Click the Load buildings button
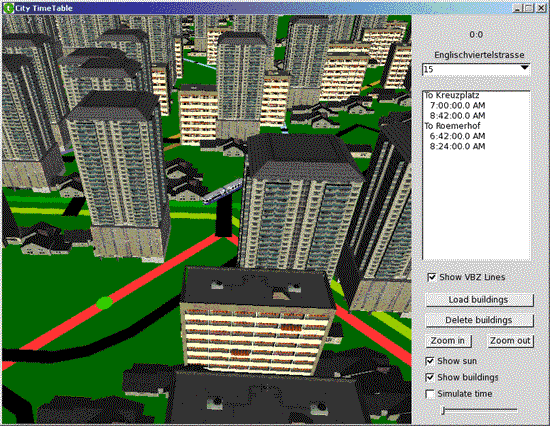The width and height of the screenshot is (550, 426). point(479,300)
